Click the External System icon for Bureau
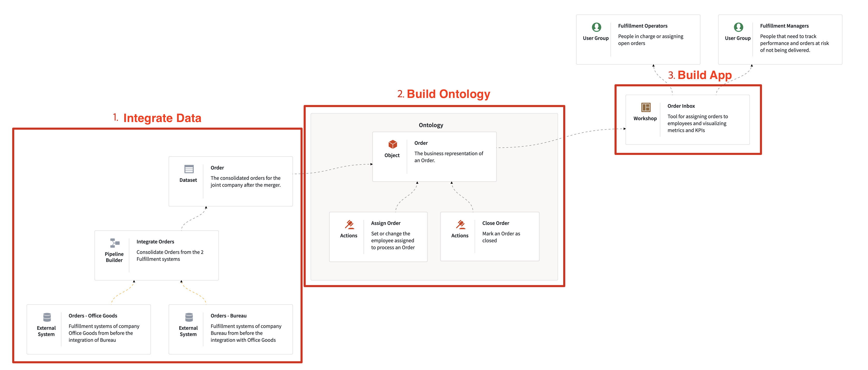 coord(189,317)
